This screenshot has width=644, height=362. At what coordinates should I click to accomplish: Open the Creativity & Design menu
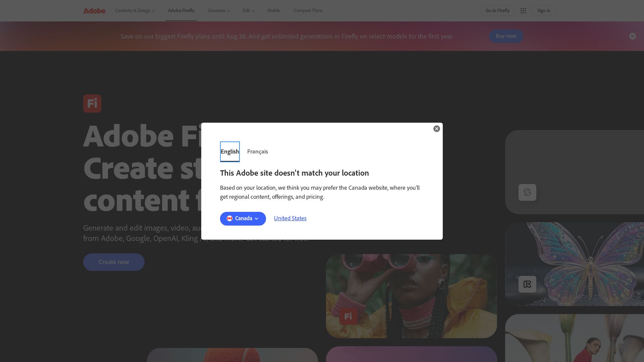tap(135, 11)
